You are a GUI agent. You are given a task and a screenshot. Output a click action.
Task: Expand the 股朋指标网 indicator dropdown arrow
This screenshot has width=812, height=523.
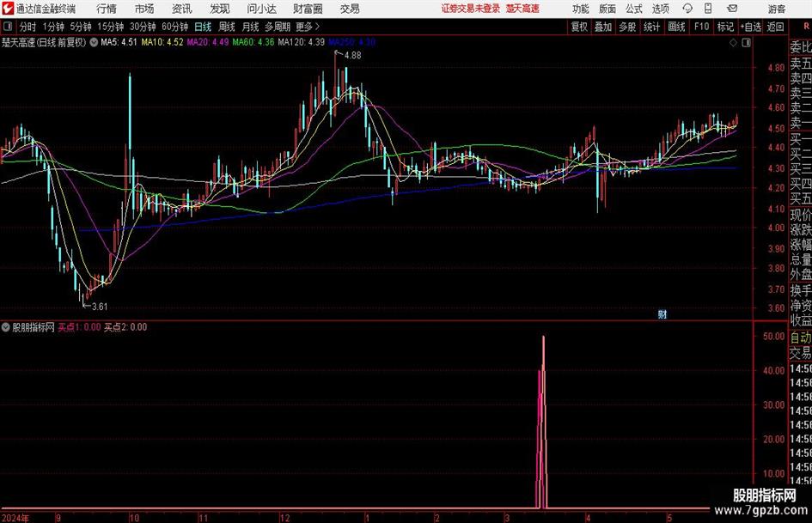(6, 326)
